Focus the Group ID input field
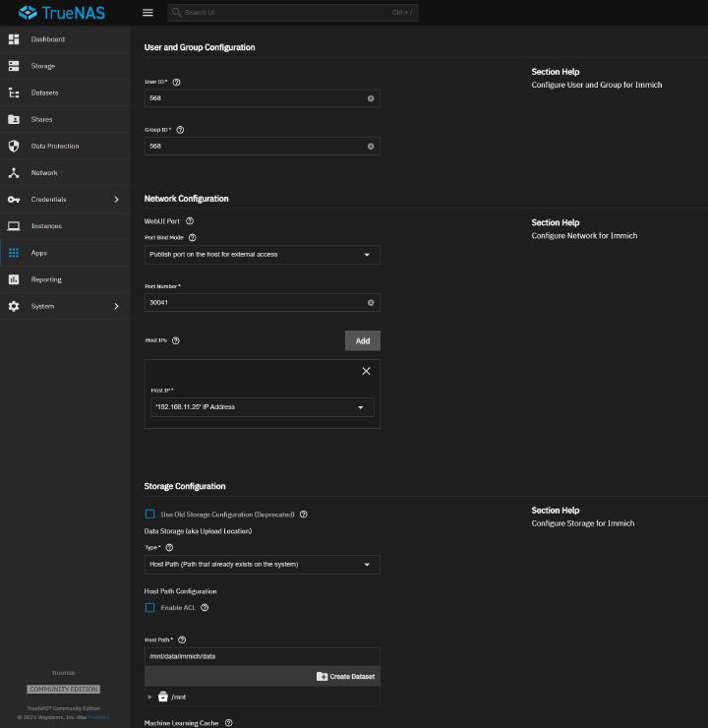This screenshot has width=708, height=728. click(x=263, y=147)
